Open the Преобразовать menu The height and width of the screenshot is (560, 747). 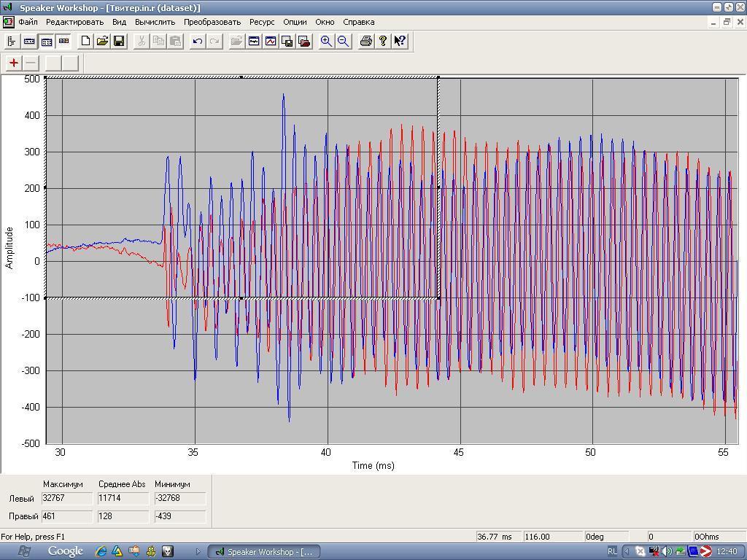click(212, 22)
